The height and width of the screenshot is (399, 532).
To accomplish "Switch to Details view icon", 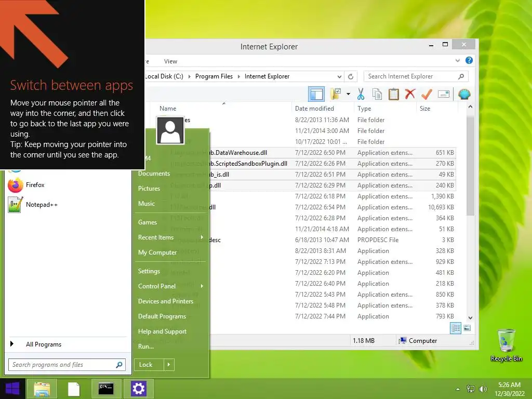I will (x=455, y=328).
